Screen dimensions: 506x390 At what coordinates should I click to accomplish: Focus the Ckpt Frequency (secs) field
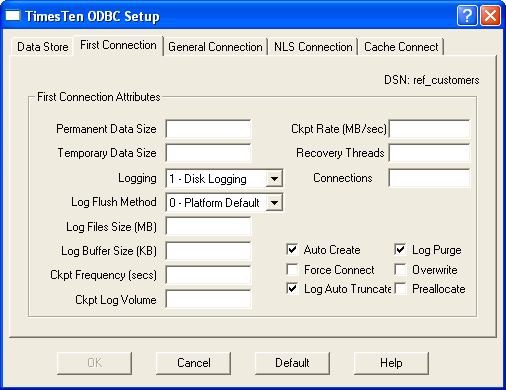coord(208,275)
